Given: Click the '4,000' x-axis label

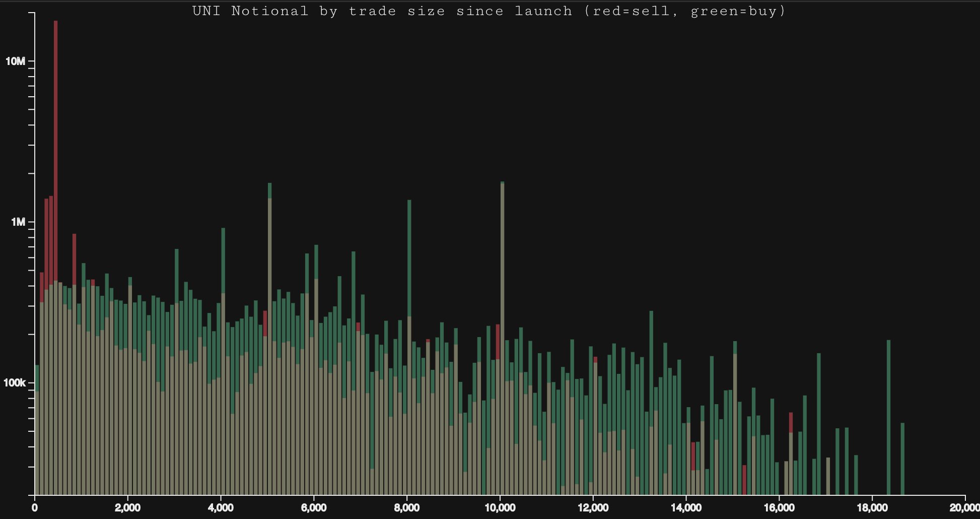Looking at the screenshot, I should pos(221,508).
